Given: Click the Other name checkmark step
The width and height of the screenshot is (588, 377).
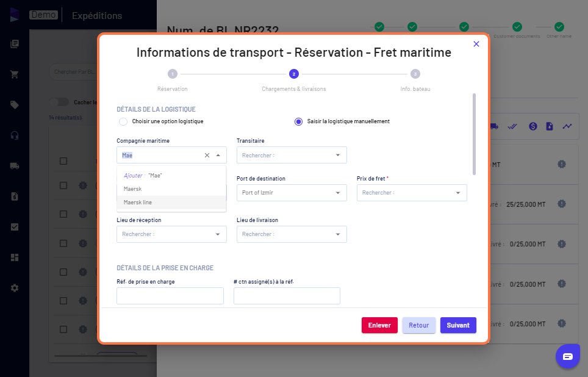Looking at the screenshot, I should (x=559, y=27).
